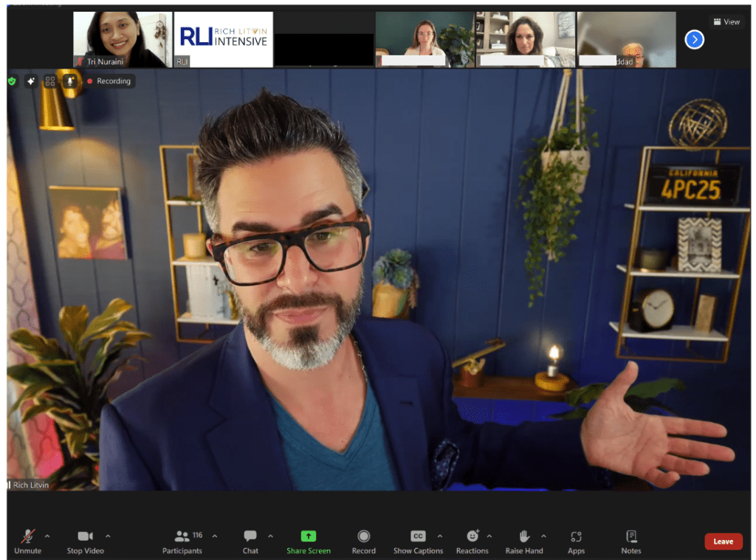The height and width of the screenshot is (560, 756).
Task: Click the green Share Screen icon
Action: point(309,536)
